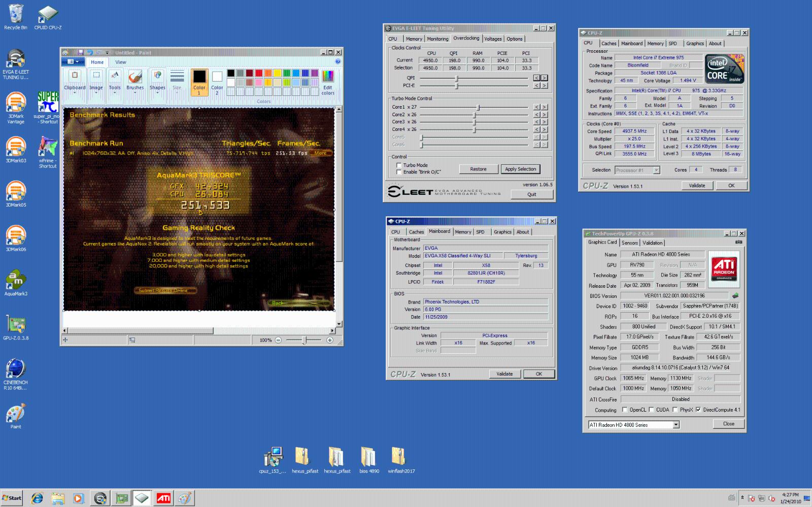The width and height of the screenshot is (812, 507).
Task: Open Monitoring tab in E-LEET utility
Action: [437, 39]
